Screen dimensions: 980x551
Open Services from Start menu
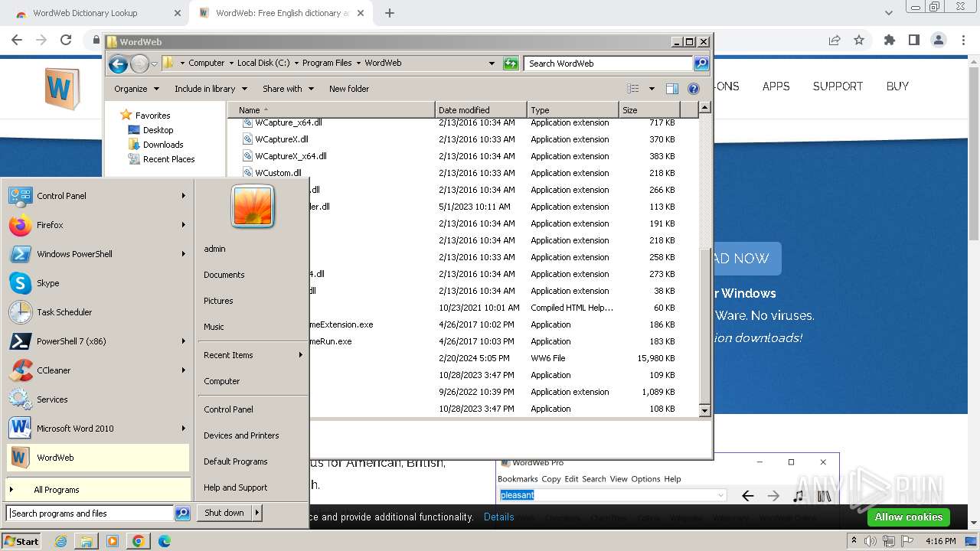pyautogui.click(x=98, y=399)
